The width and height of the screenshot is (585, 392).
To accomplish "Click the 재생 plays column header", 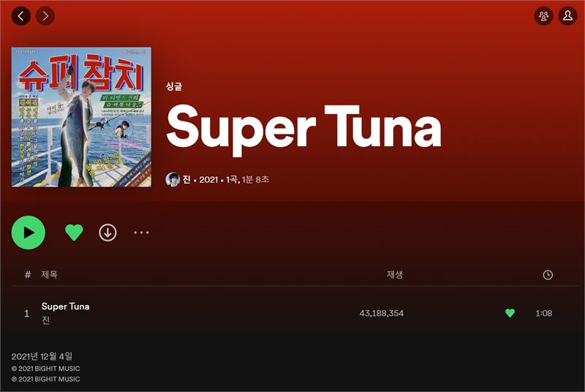I will point(395,274).
